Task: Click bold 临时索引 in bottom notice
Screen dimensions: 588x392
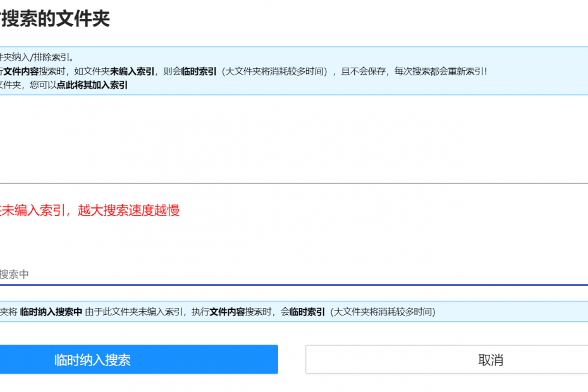Action: (x=307, y=312)
